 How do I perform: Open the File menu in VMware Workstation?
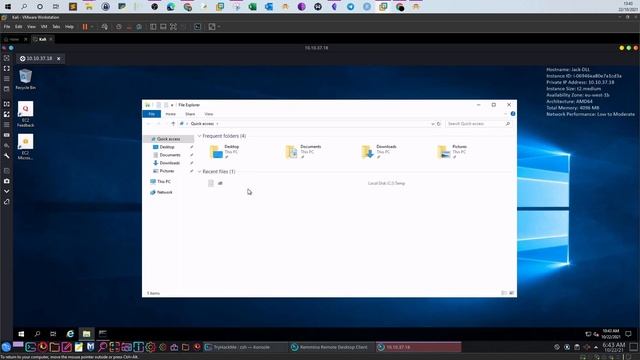click(x=7, y=27)
